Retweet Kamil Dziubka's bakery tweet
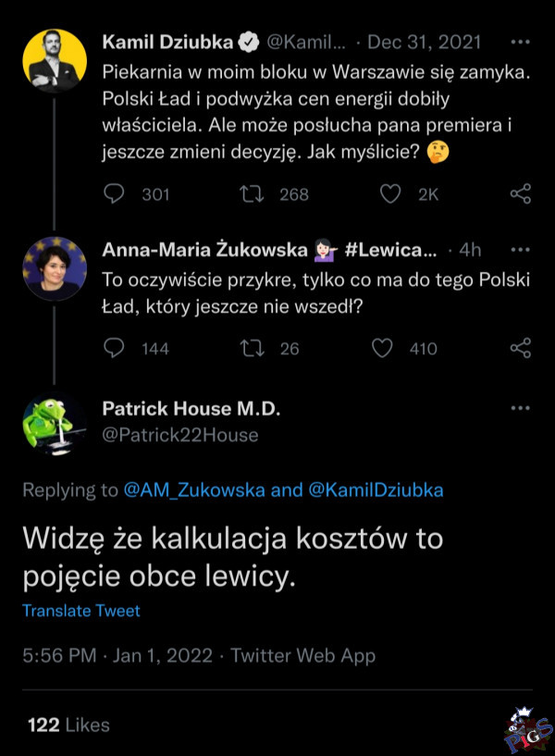The image size is (555, 756). coord(248,194)
